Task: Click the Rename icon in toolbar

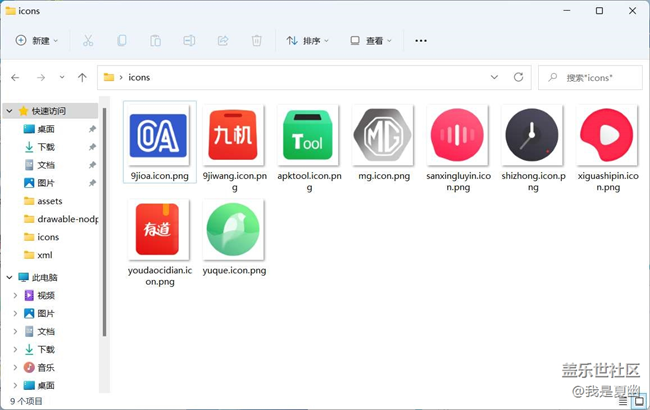Action: pos(189,41)
